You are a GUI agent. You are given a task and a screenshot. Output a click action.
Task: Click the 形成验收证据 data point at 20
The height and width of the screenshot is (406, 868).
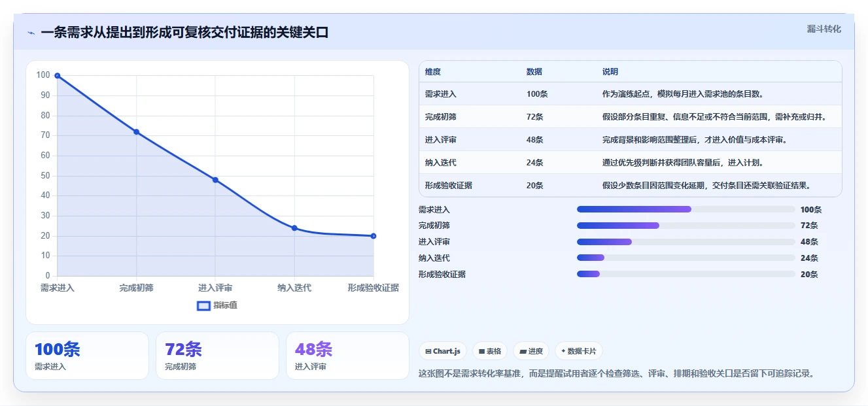373,236
